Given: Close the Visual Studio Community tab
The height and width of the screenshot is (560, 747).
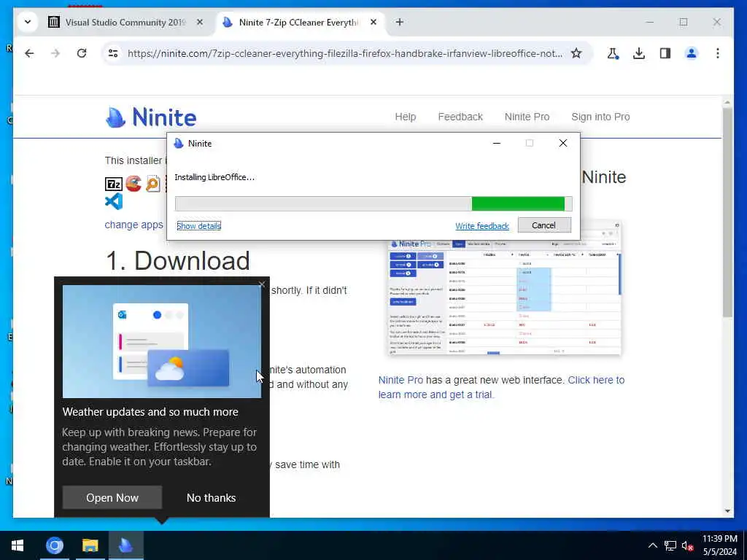Looking at the screenshot, I should point(200,22).
